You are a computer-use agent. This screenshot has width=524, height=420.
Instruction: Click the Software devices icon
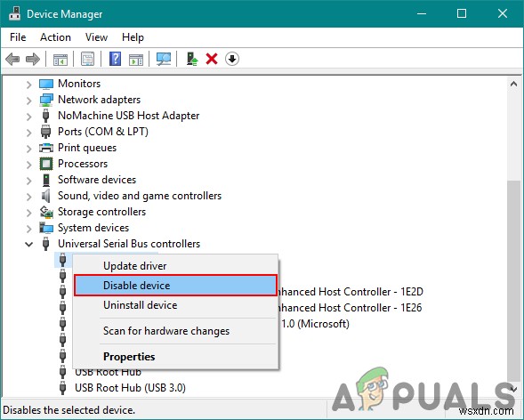click(x=46, y=180)
